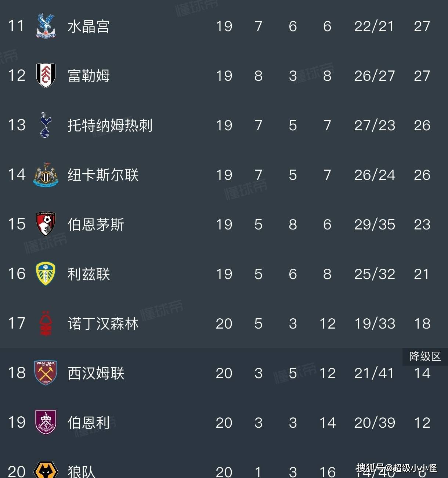This screenshot has width=448, height=478.
Task: Select the 西汉姆联 team name
Action: tap(96, 373)
